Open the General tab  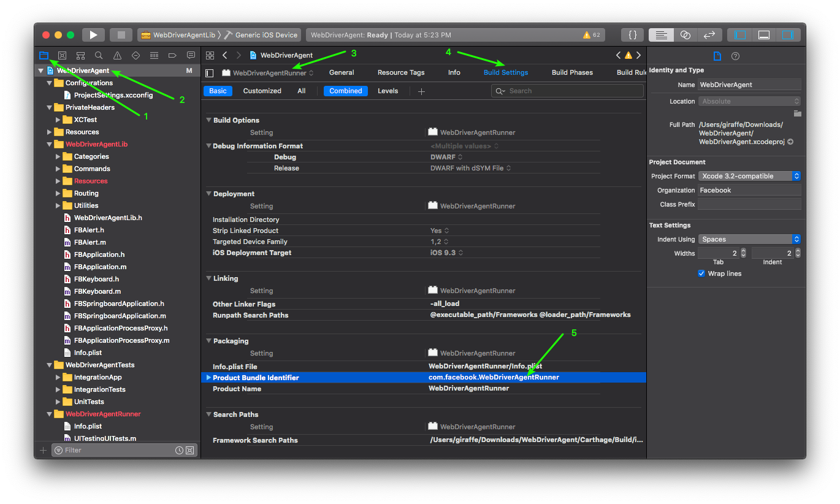[342, 72]
